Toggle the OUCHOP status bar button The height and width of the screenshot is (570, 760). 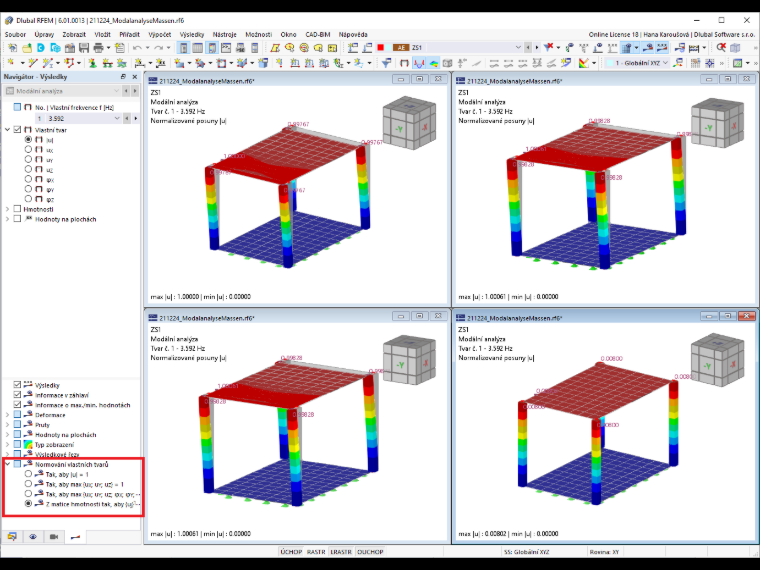click(370, 552)
